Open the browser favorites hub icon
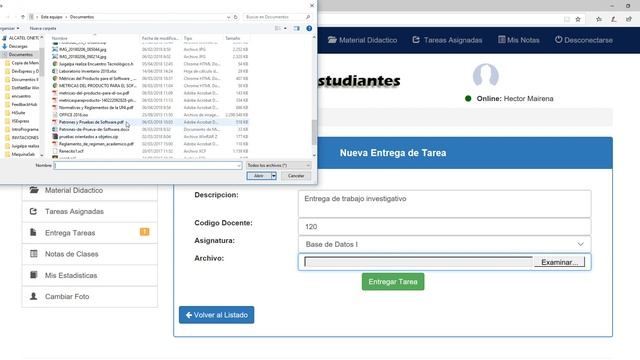The height and width of the screenshot is (360, 640). [598, 19]
